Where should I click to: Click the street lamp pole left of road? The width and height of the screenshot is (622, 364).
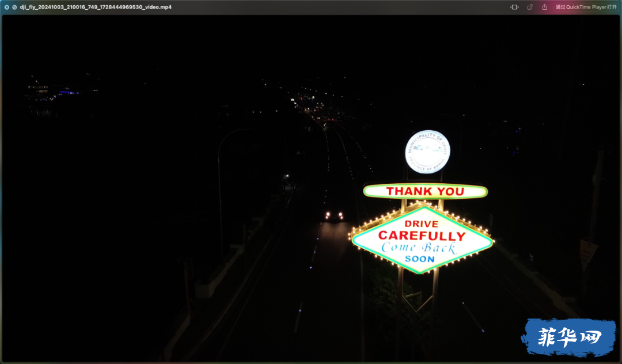(x=221, y=194)
